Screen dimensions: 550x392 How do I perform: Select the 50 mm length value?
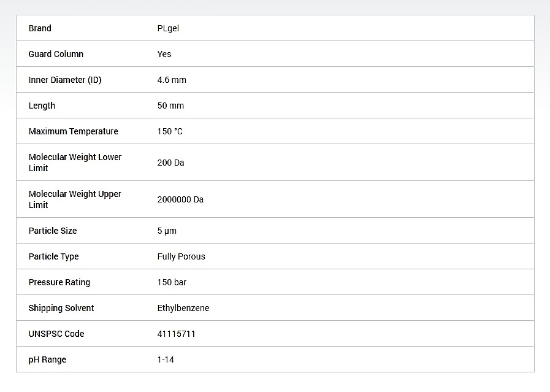(x=170, y=106)
